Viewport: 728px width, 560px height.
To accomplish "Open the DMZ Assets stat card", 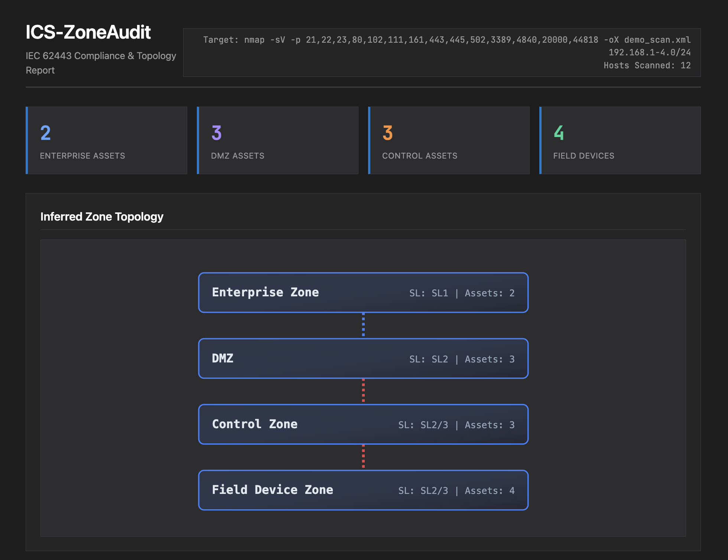I will 277,140.
